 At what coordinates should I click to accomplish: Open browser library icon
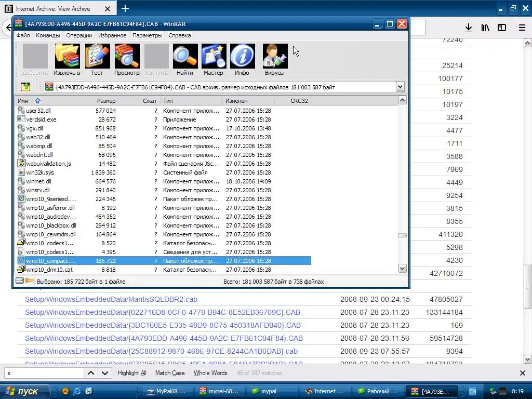pos(485,28)
